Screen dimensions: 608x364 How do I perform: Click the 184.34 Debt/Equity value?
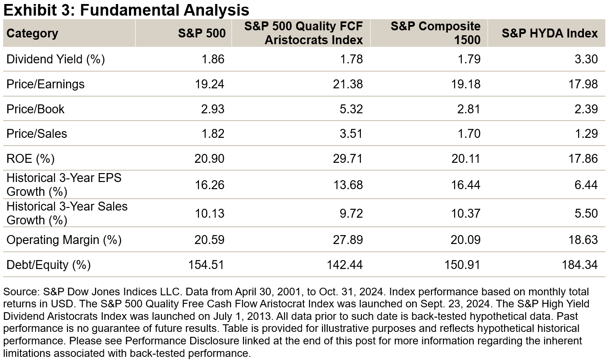(579, 265)
